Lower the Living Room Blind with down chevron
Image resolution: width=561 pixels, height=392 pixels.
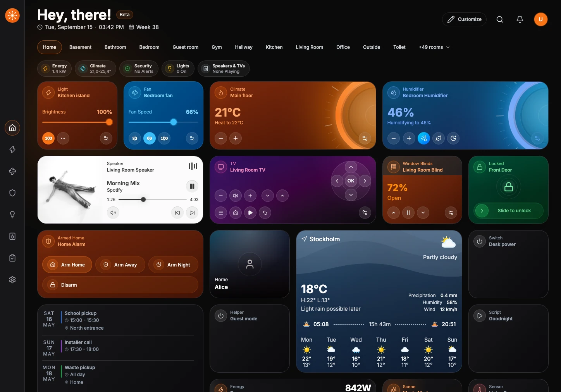click(x=423, y=213)
